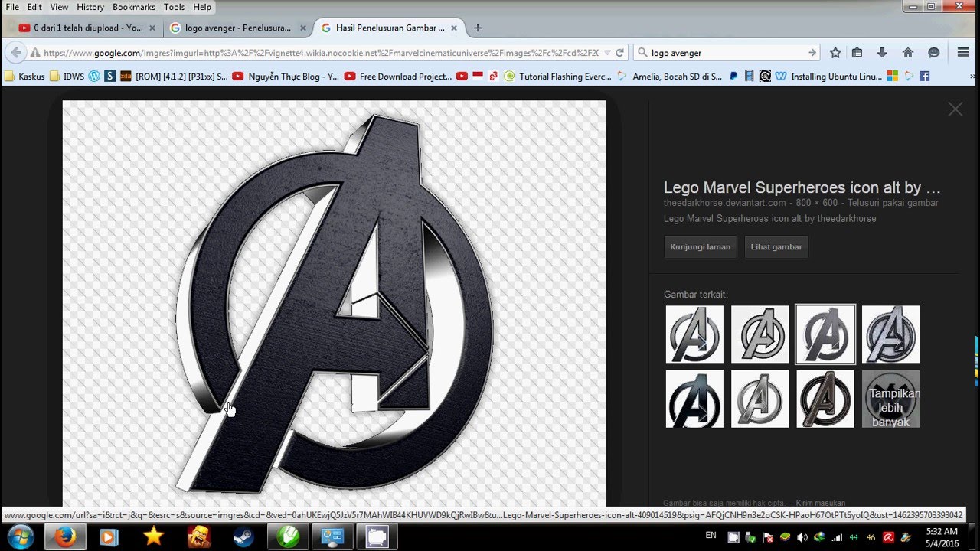Open the Windows Start menu

click(21, 537)
